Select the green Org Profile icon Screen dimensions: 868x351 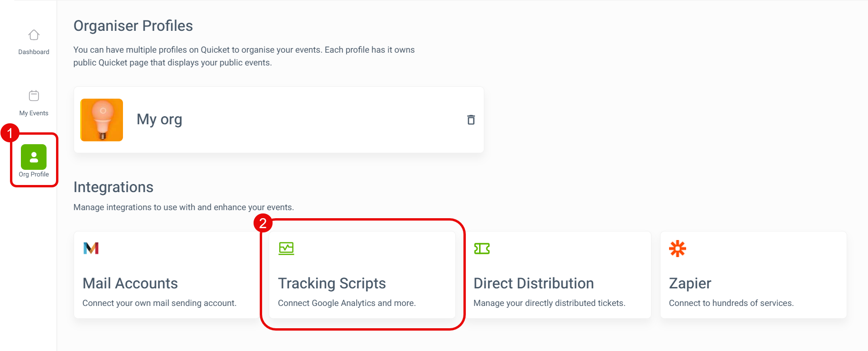tap(34, 157)
